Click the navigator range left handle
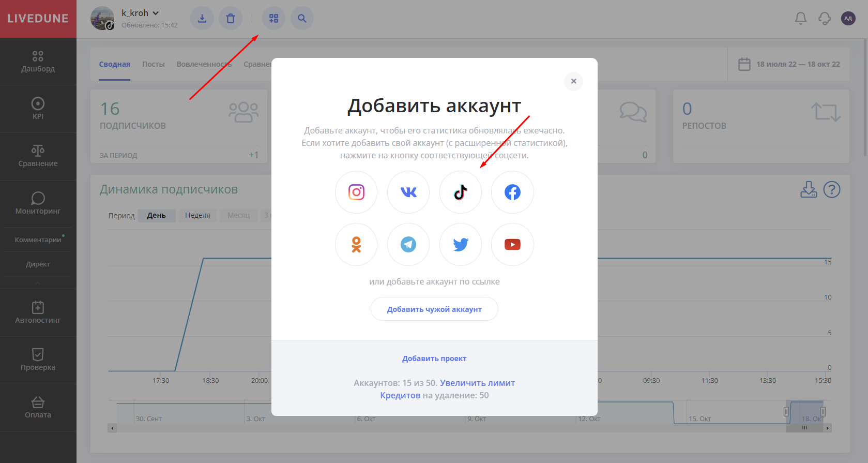The height and width of the screenshot is (463, 868). (x=786, y=412)
